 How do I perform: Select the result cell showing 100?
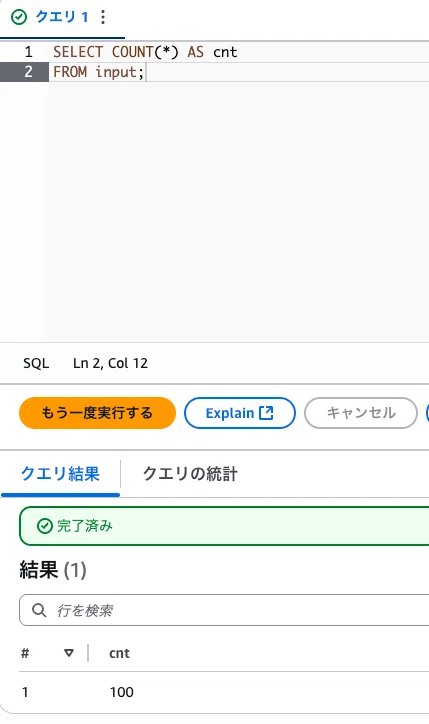coord(121,692)
